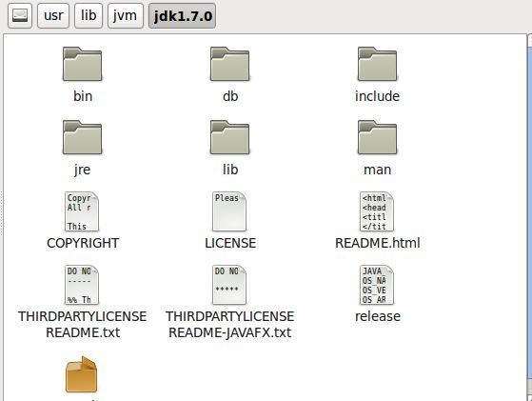The height and width of the screenshot is (401, 532).
Task: Click the 'release' file name label
Action: [x=378, y=316]
